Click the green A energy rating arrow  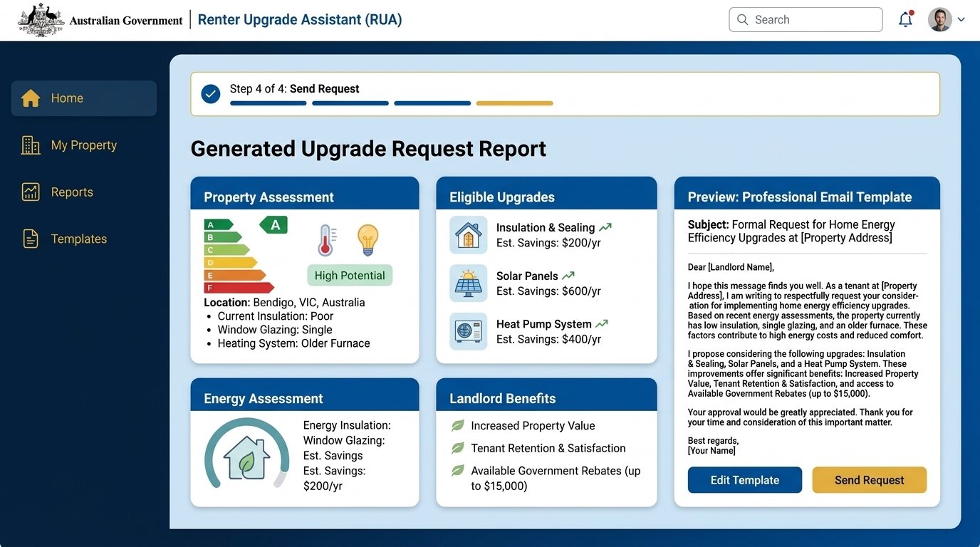pyautogui.click(x=273, y=225)
